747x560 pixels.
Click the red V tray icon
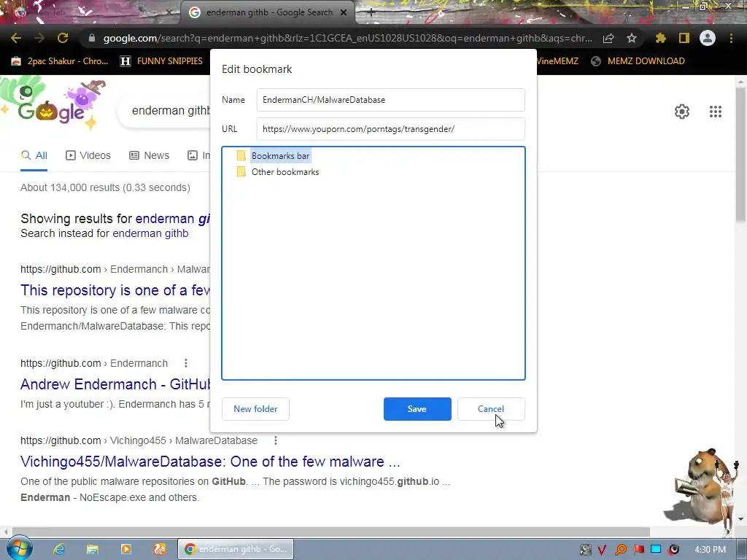click(x=602, y=550)
